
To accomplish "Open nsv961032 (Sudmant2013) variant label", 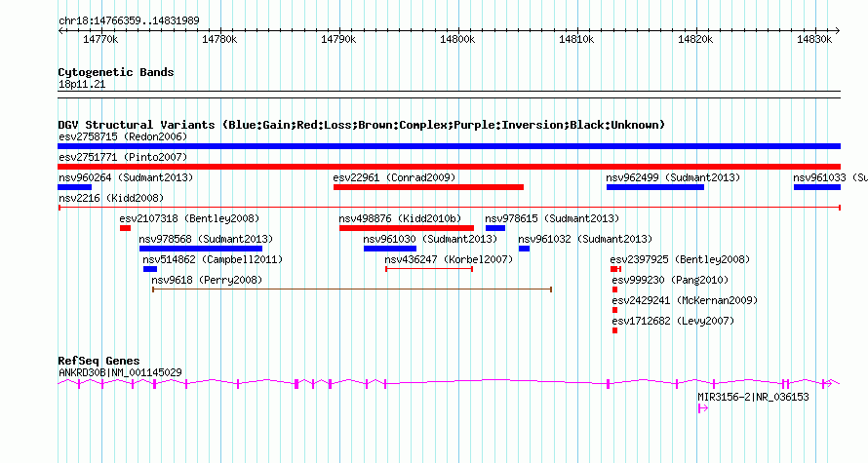I will tap(585, 239).
